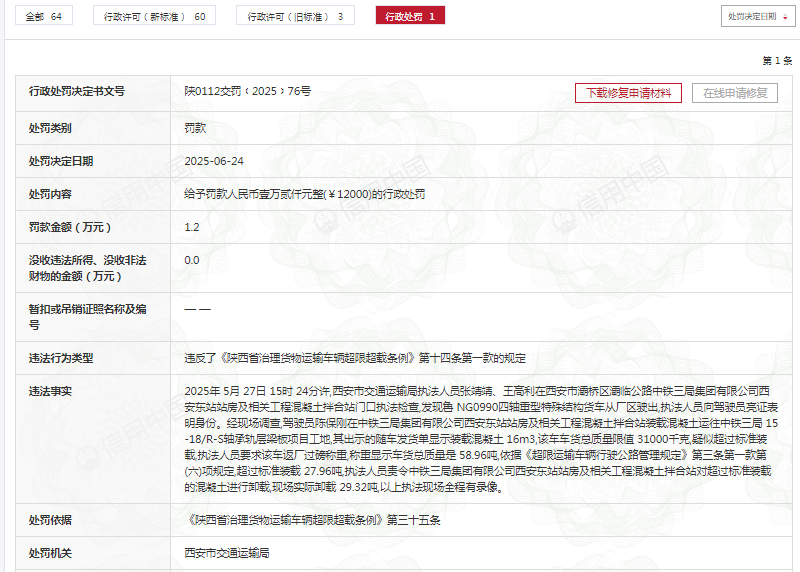The width and height of the screenshot is (800, 572).
Task: Click the 违法事实 paragraph text
Action: [481, 439]
